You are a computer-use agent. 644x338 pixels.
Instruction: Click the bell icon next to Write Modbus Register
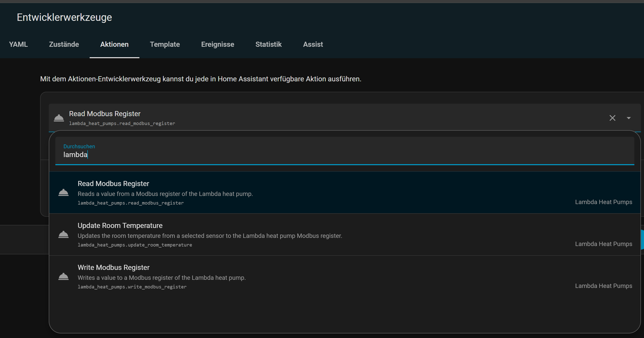(x=63, y=276)
